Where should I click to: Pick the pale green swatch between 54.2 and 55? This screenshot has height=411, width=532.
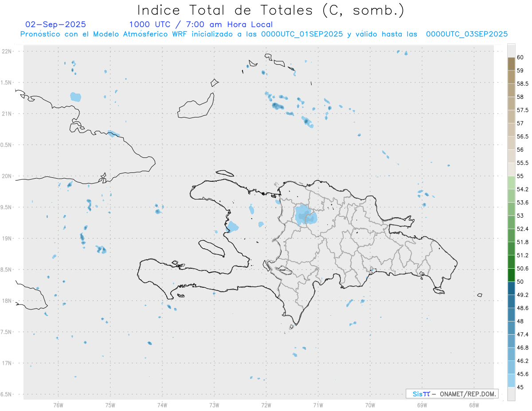[x=511, y=183]
